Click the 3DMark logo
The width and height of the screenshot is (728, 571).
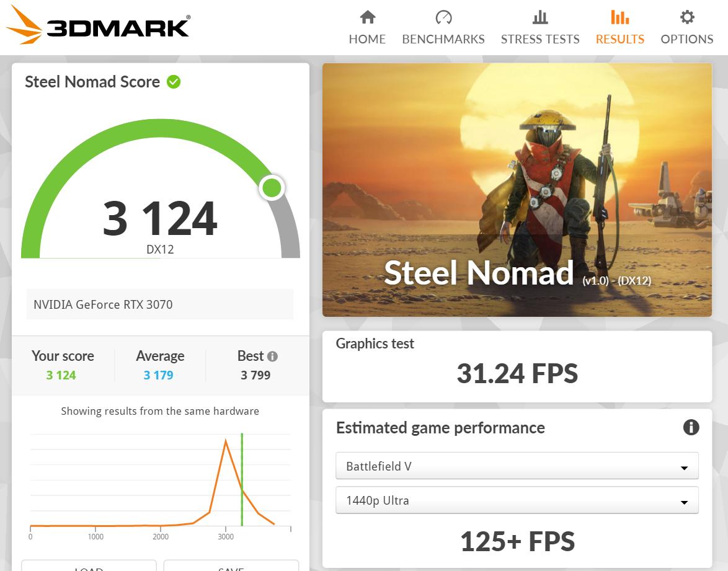(98, 25)
